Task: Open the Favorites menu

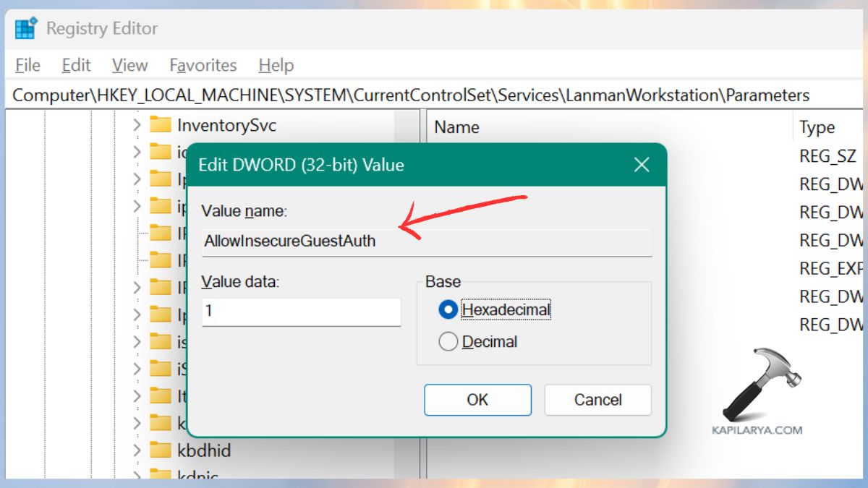Action: click(203, 65)
